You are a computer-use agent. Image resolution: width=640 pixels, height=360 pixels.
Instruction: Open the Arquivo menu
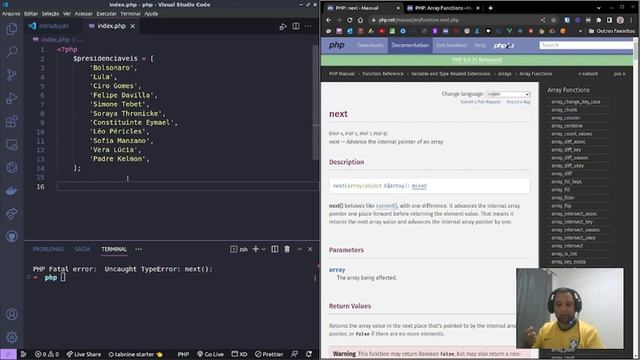[11, 13]
